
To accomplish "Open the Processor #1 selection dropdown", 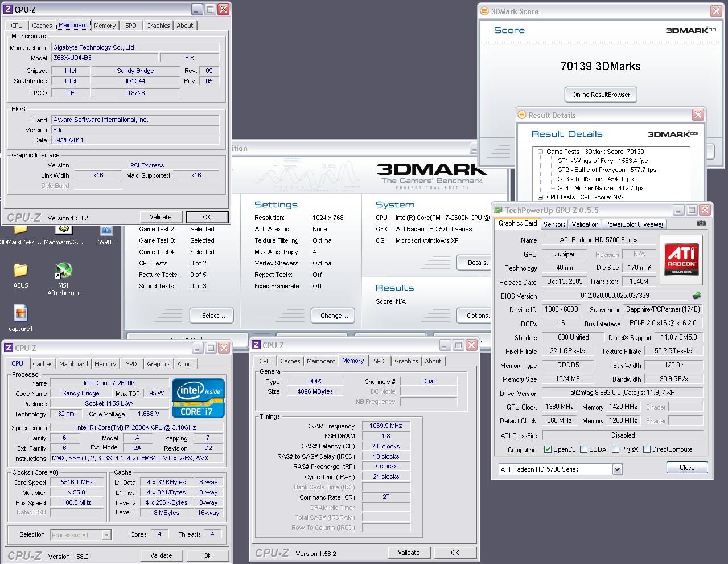I will click(106, 535).
